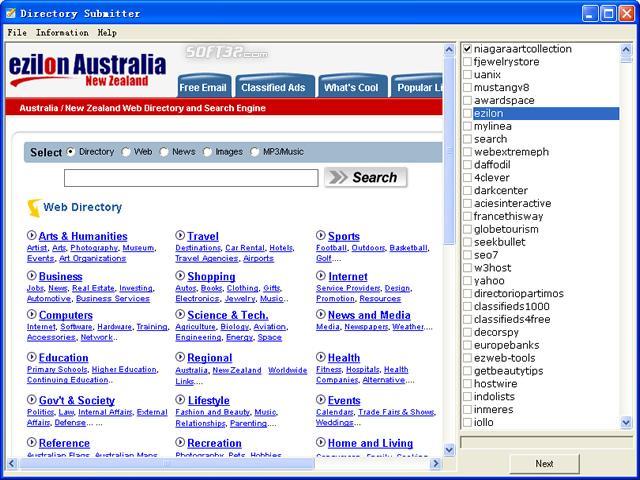Select the globetourism list entry
This screenshot has height=480, width=640.
[x=506, y=229]
